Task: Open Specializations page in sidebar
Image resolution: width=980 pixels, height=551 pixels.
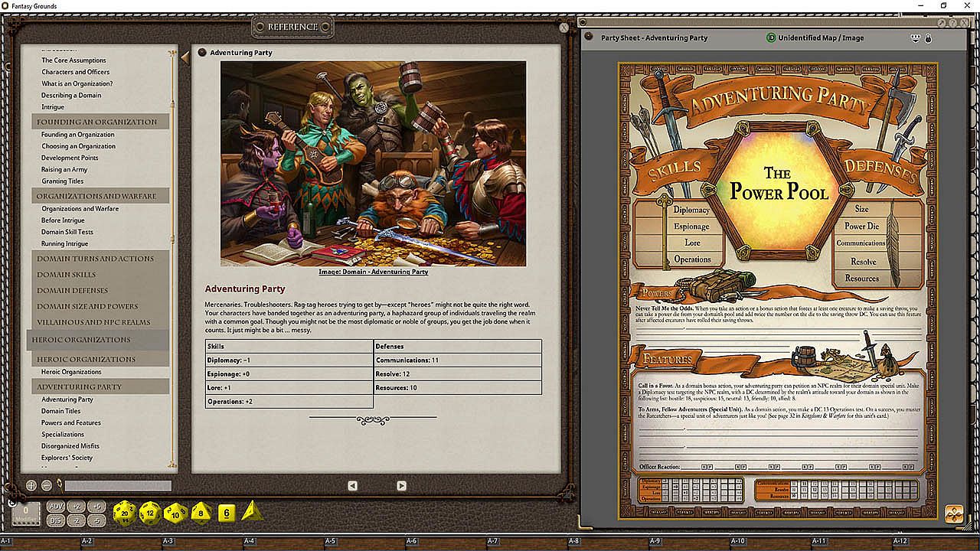Action: pos(63,435)
